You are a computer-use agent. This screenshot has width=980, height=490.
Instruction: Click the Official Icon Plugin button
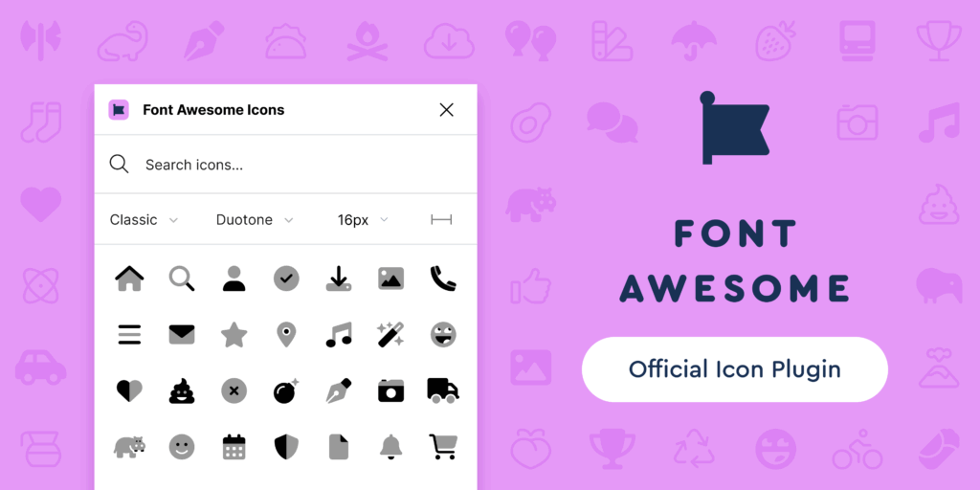click(x=734, y=369)
